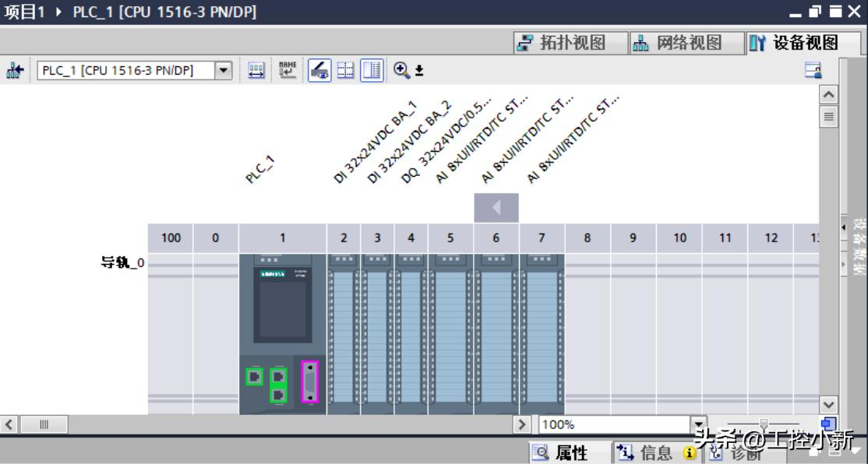Click the vertical scrollbar thumb grip

click(828, 117)
